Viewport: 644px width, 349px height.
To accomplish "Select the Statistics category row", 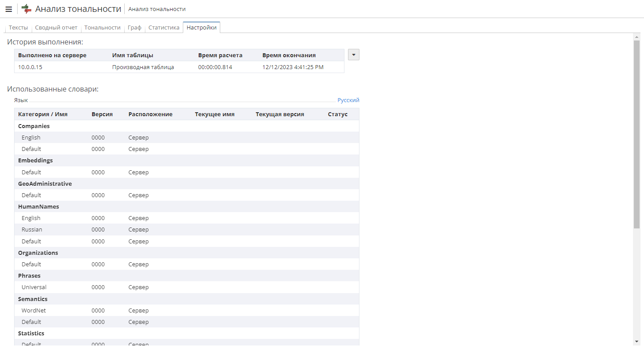I will (187, 334).
